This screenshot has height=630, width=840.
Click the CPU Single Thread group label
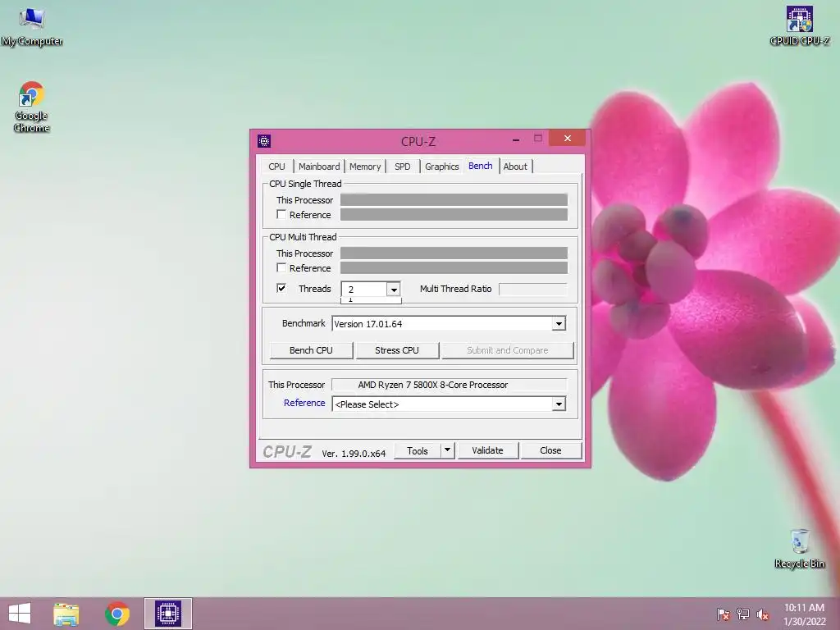point(305,184)
